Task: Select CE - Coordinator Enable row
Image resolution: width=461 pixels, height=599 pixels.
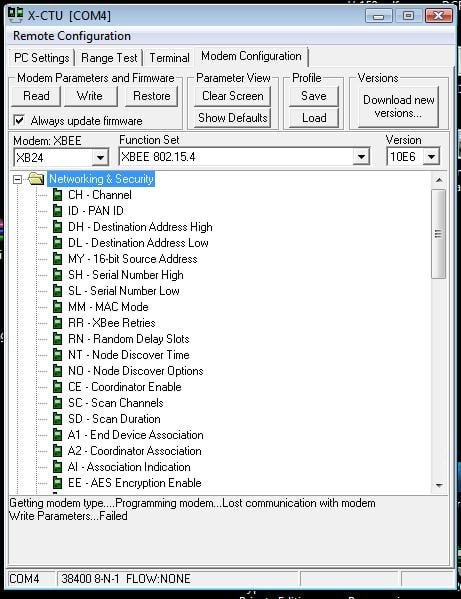Action: (125, 387)
